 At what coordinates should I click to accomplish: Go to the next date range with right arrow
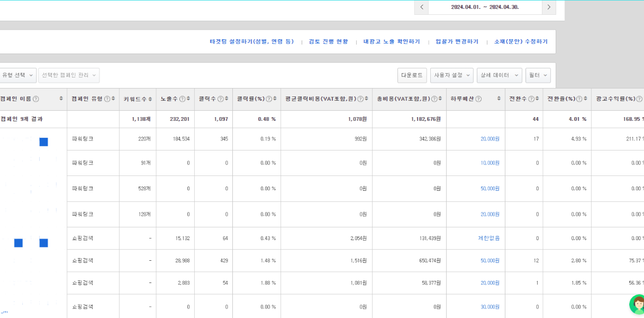point(549,7)
